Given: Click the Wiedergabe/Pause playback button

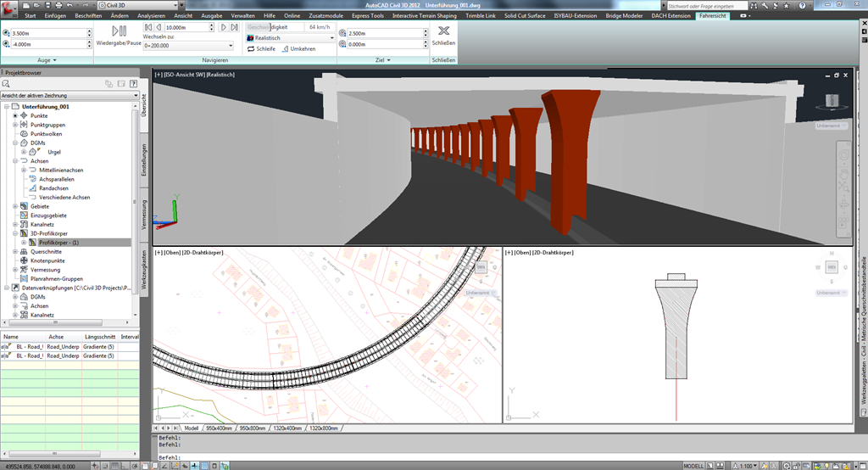Looking at the screenshot, I should [x=119, y=30].
